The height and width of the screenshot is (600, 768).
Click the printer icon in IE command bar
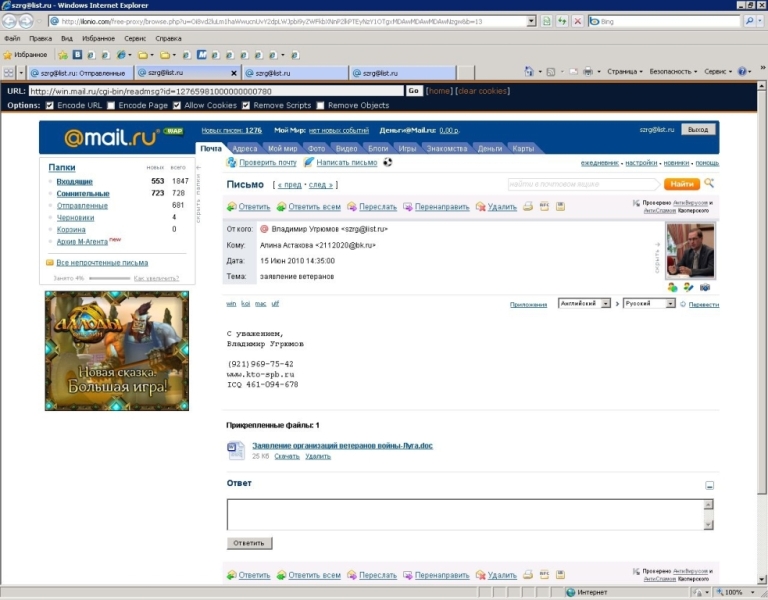588,72
